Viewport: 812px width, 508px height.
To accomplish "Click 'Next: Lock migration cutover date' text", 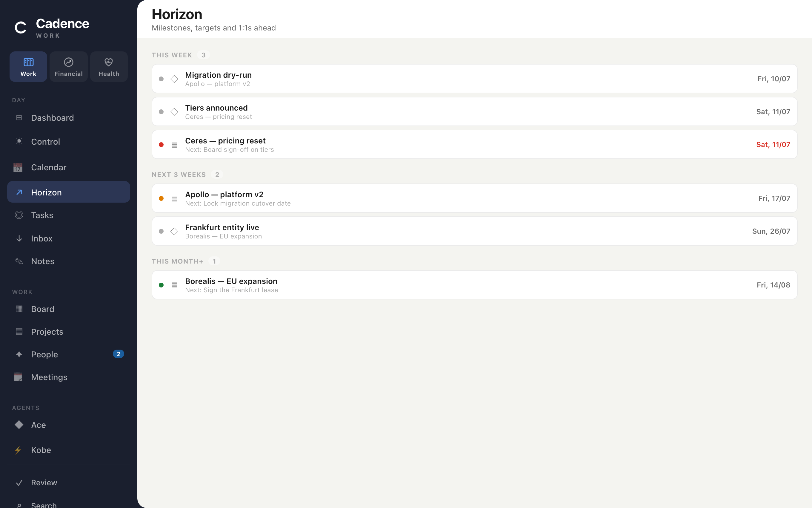I will (x=238, y=203).
